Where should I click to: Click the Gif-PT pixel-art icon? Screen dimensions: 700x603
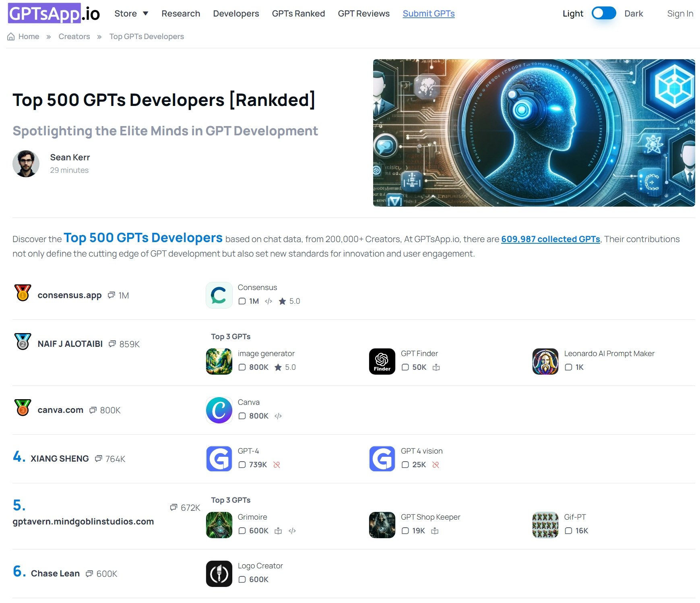545,524
